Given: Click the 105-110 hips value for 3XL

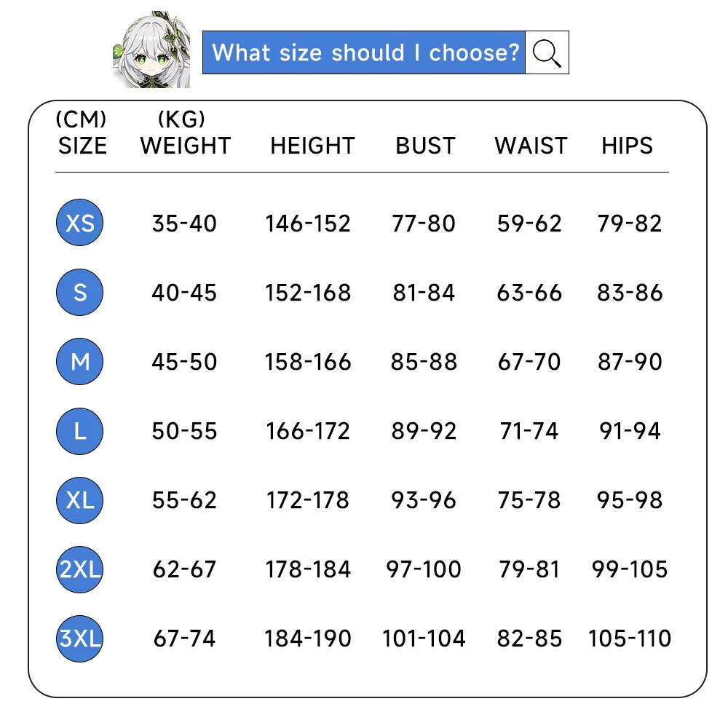Looking at the screenshot, I should tap(630, 638).
